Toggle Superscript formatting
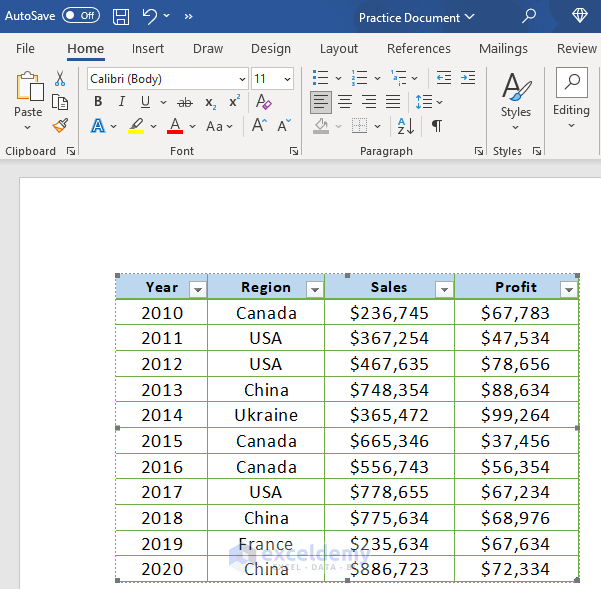This screenshot has width=601, height=589. [234, 101]
